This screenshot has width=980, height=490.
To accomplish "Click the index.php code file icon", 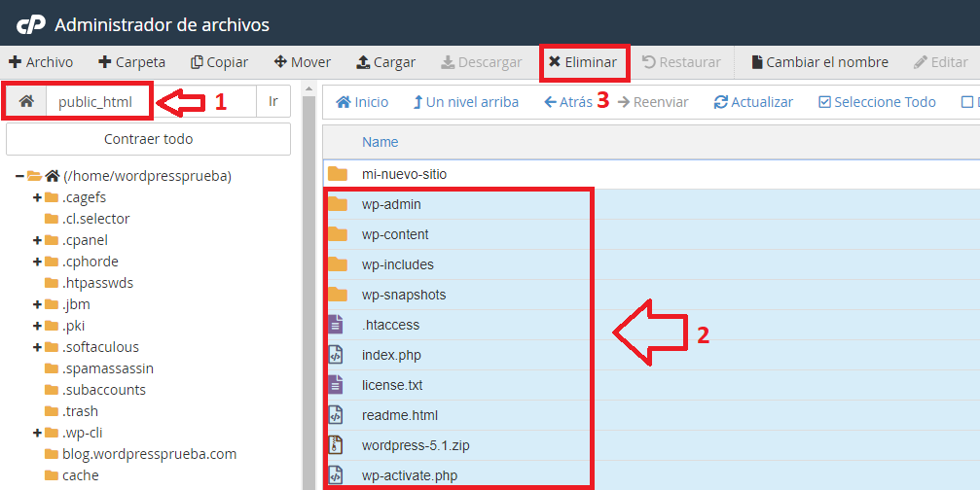I will click(x=337, y=355).
